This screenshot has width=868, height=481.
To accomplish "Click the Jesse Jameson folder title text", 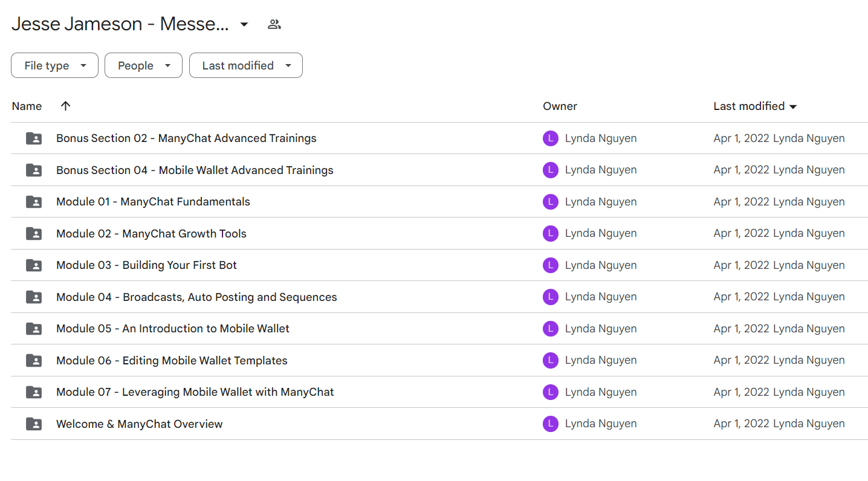I will pos(120,25).
